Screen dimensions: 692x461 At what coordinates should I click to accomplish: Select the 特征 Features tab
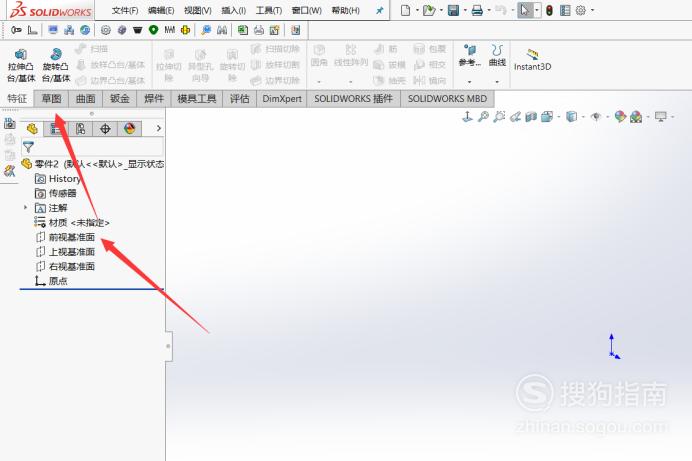click(17, 99)
